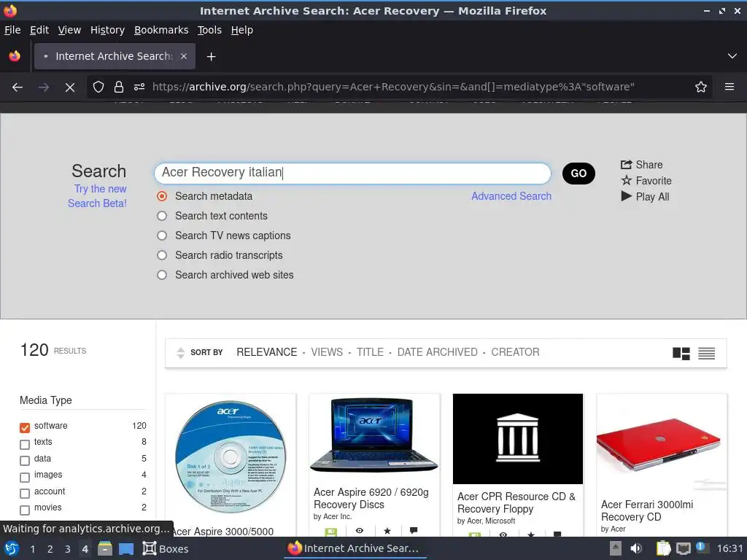
Task: Select Search TV news captions option
Action: click(x=162, y=236)
